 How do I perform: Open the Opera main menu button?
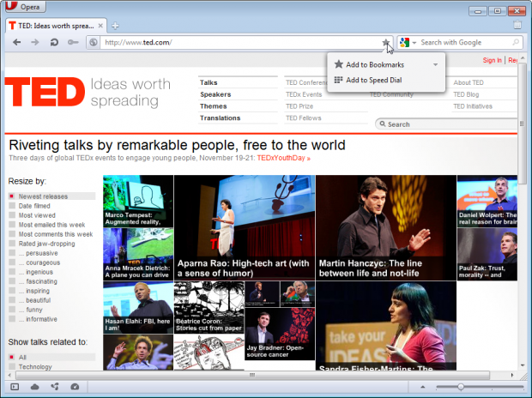(x=27, y=8)
